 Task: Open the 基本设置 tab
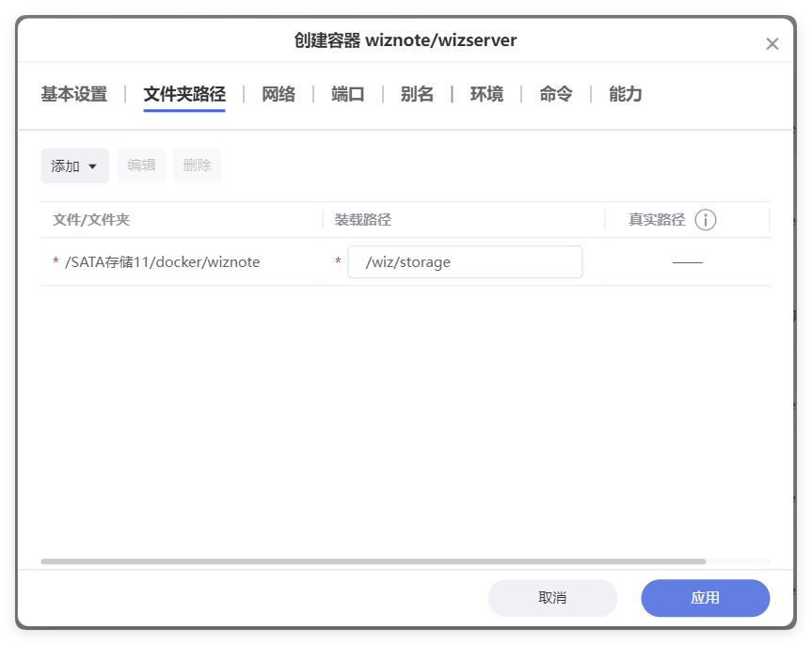[x=73, y=94]
